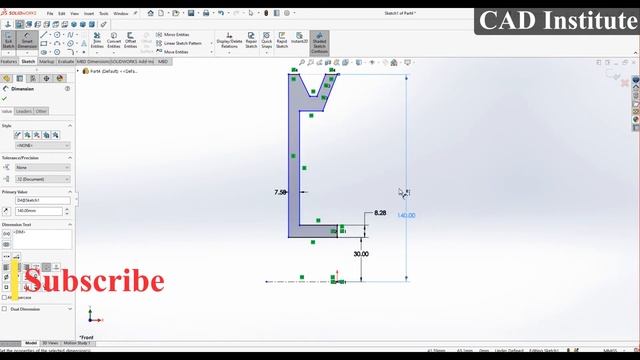Click Repair Sketch
The image size is (640, 360).
click(x=251, y=40)
